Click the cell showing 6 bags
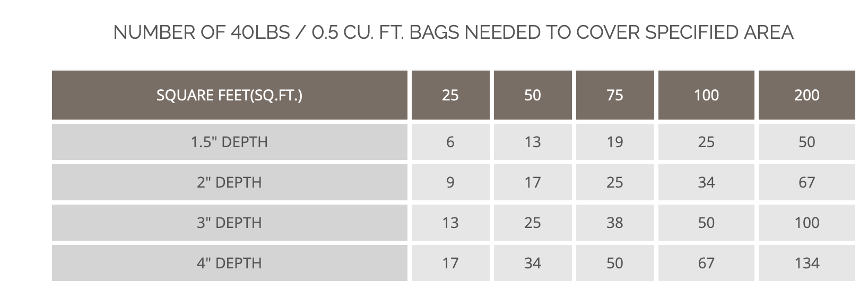Viewport: 868px width, 296px height. (450, 142)
